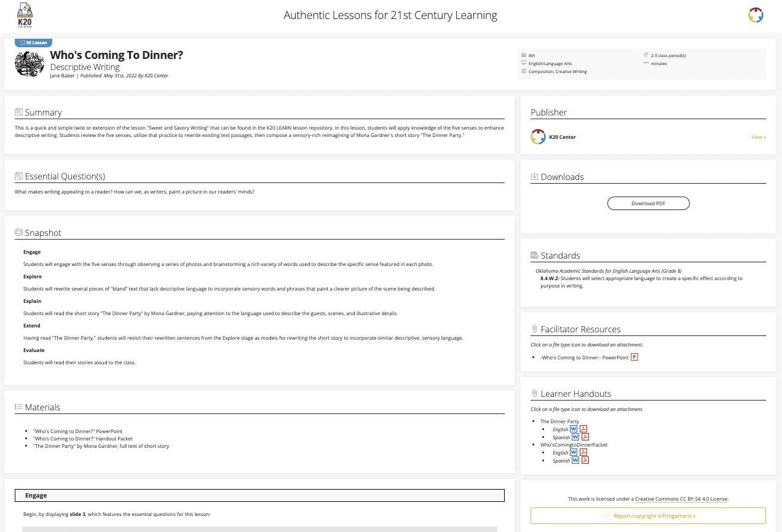The image size is (782, 532).
Task: Click Report copyright infringement button
Action: [x=648, y=516]
